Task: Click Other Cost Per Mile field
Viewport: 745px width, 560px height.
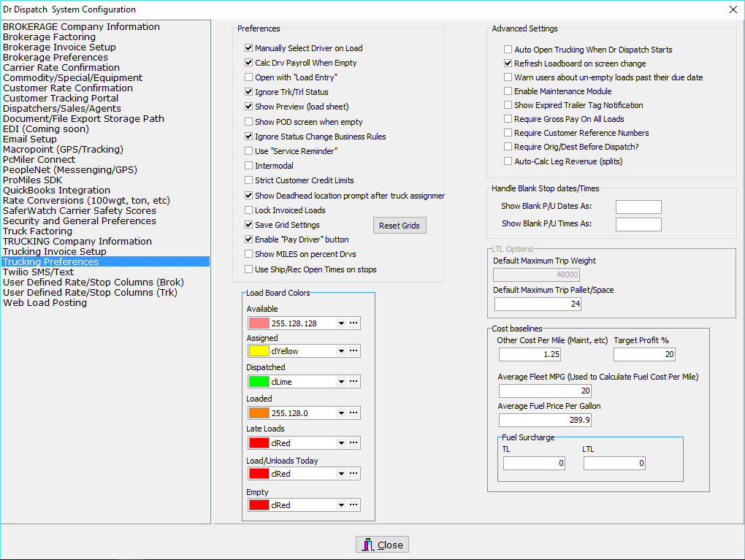Action: [530, 354]
